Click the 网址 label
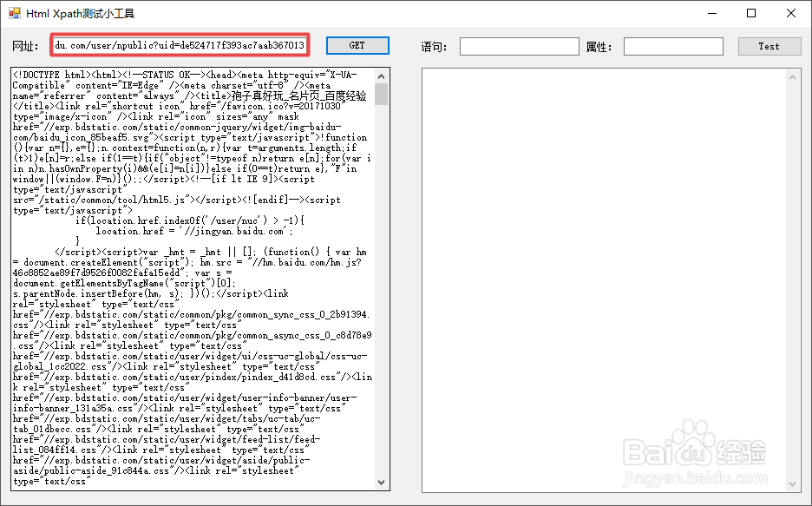 pyautogui.click(x=25, y=46)
